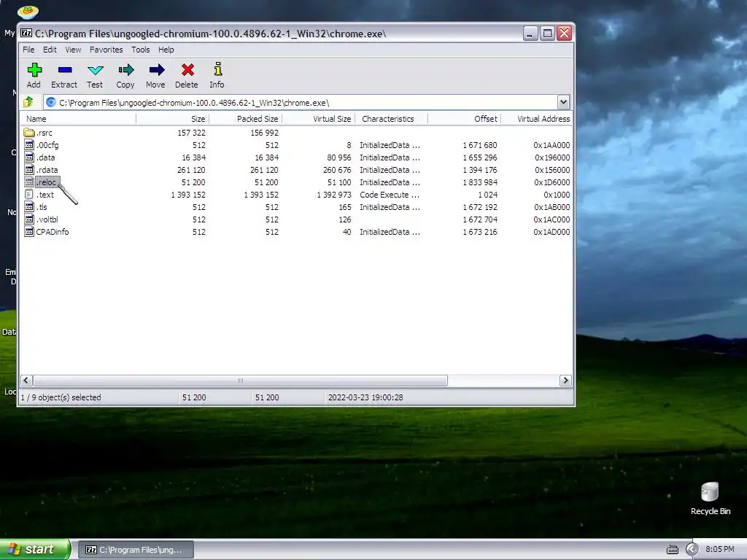Run Test on the archive

tap(96, 70)
